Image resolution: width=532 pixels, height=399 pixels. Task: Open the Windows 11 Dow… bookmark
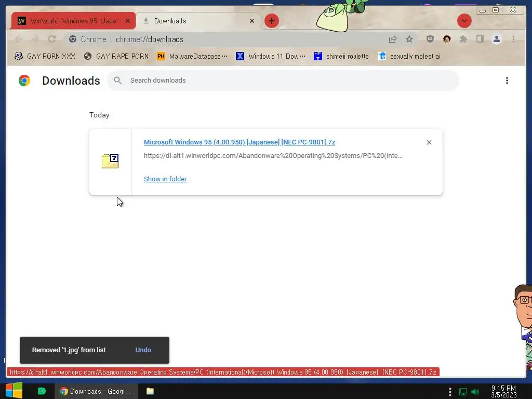point(271,56)
